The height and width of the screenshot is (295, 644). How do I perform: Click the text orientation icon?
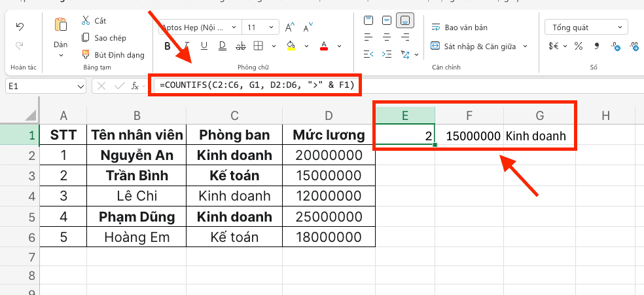point(405,54)
